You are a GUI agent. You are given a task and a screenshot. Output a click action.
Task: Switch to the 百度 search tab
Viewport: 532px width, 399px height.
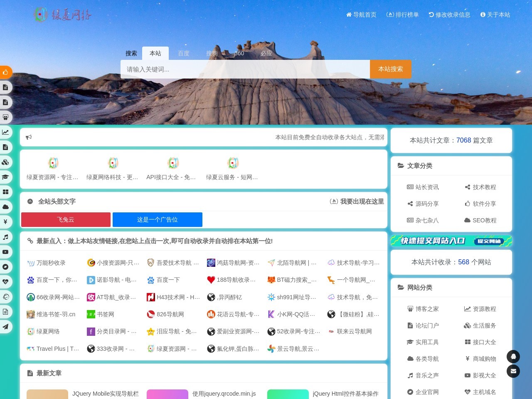pyautogui.click(x=183, y=53)
